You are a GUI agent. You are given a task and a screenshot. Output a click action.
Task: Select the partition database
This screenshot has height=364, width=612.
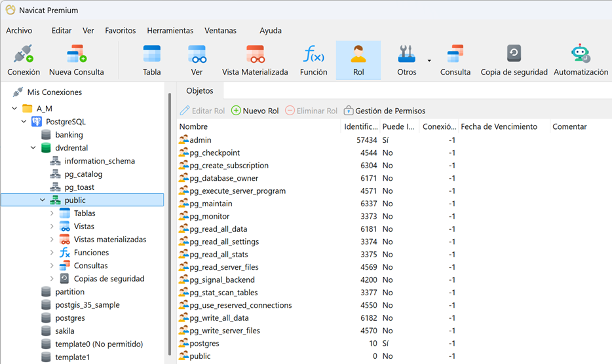[x=69, y=292]
